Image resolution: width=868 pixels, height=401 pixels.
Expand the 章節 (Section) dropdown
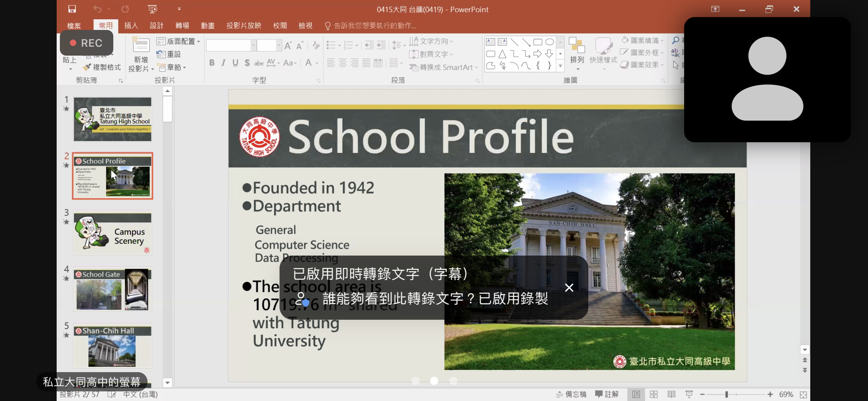tap(172, 67)
